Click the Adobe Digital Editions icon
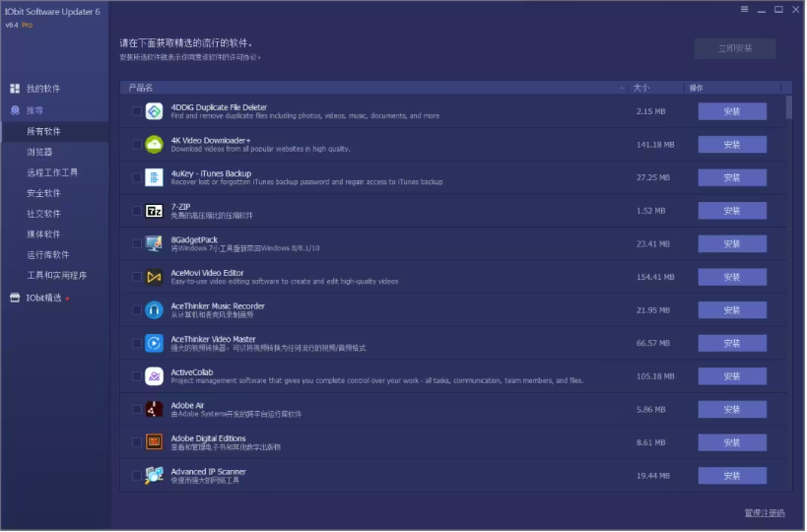This screenshot has height=532, width=807. point(154,442)
